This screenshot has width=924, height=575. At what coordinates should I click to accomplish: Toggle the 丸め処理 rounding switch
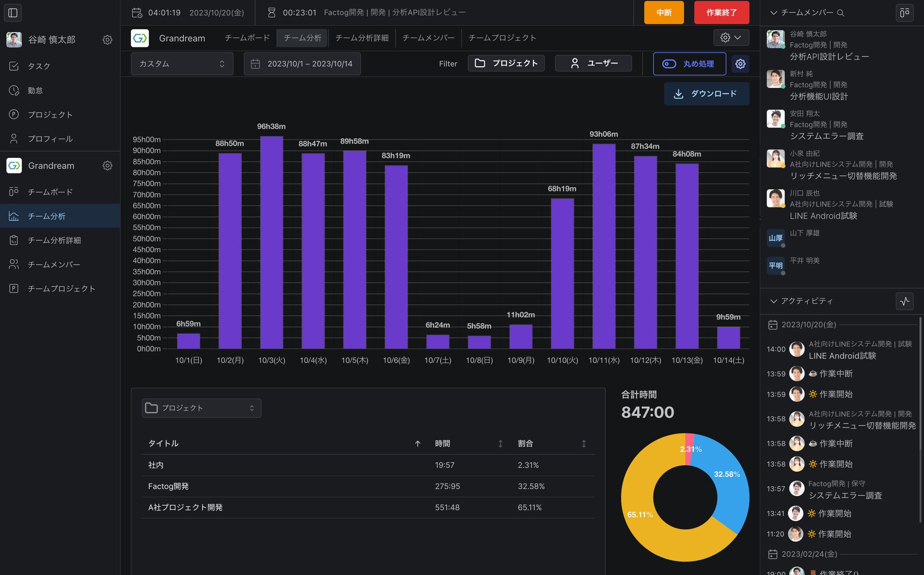(x=669, y=64)
